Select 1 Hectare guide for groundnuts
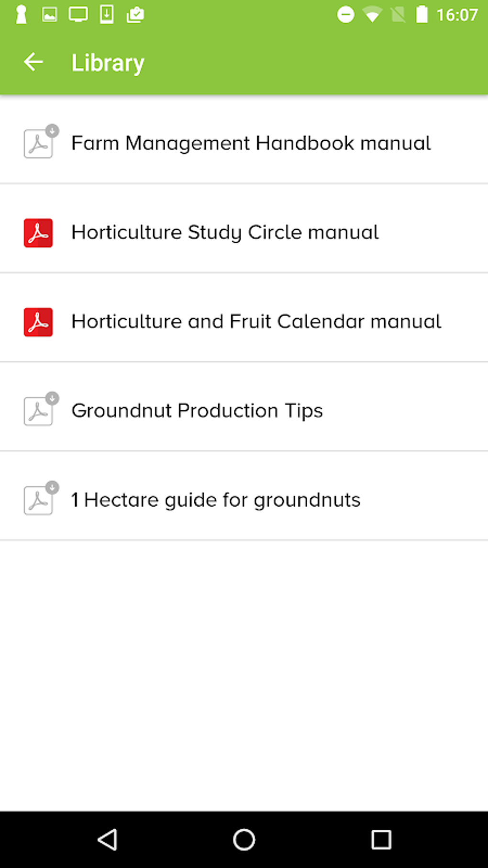The width and height of the screenshot is (488, 868). [215, 500]
